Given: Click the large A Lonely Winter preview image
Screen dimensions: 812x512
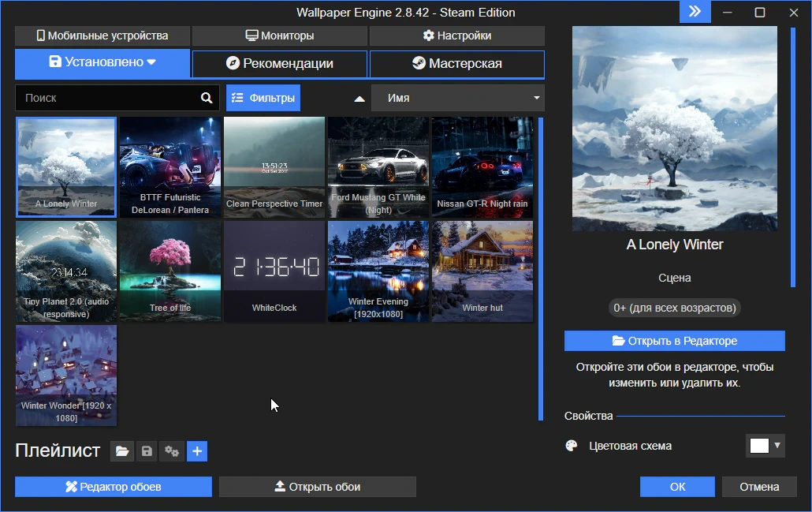Looking at the screenshot, I should click(675, 129).
